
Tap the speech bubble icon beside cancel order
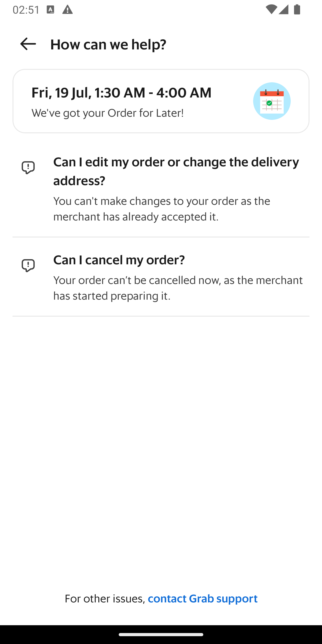(28, 265)
